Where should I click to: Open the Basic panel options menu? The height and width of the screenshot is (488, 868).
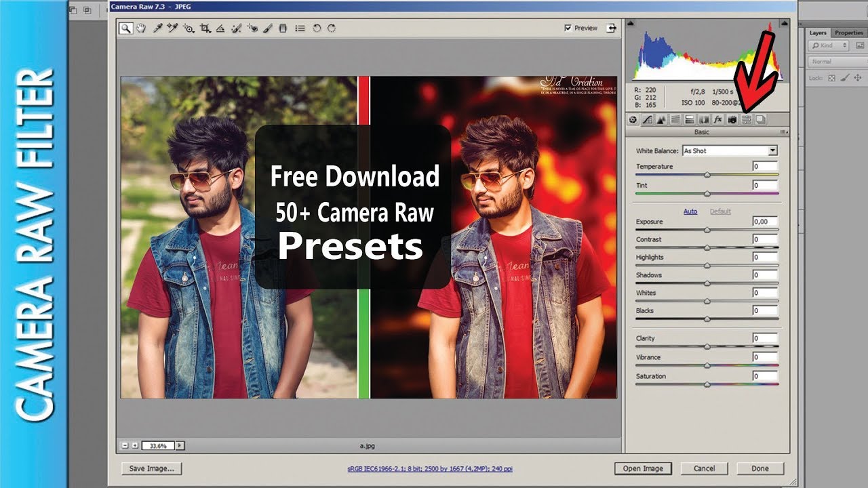(x=785, y=132)
